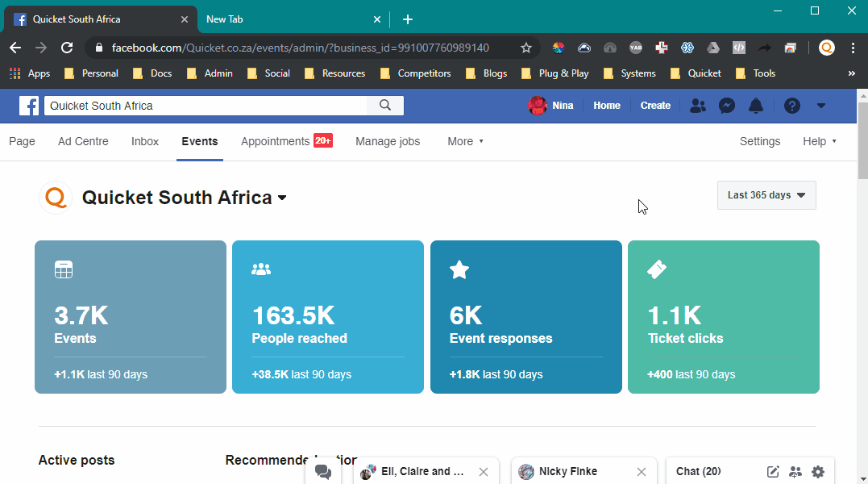Image resolution: width=868 pixels, height=484 pixels.
Task: Close the Ell, Claire and ... chat
Action: [x=484, y=472]
